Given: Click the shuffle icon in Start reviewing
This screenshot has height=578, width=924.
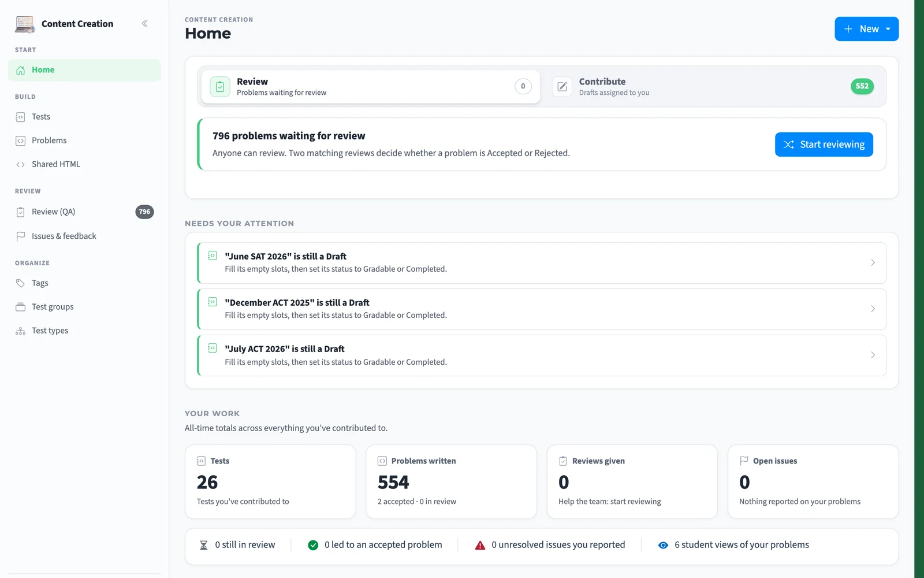Looking at the screenshot, I should pos(788,144).
